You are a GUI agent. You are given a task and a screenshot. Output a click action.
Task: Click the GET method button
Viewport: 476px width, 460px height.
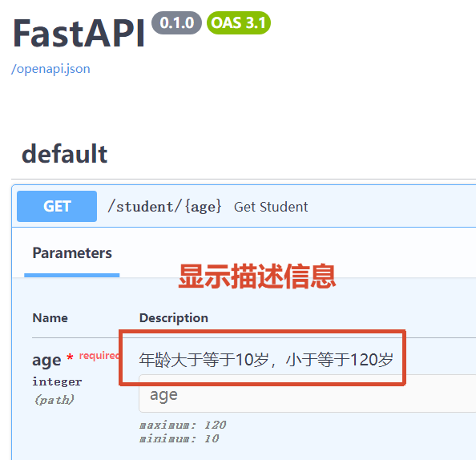pyautogui.click(x=57, y=207)
